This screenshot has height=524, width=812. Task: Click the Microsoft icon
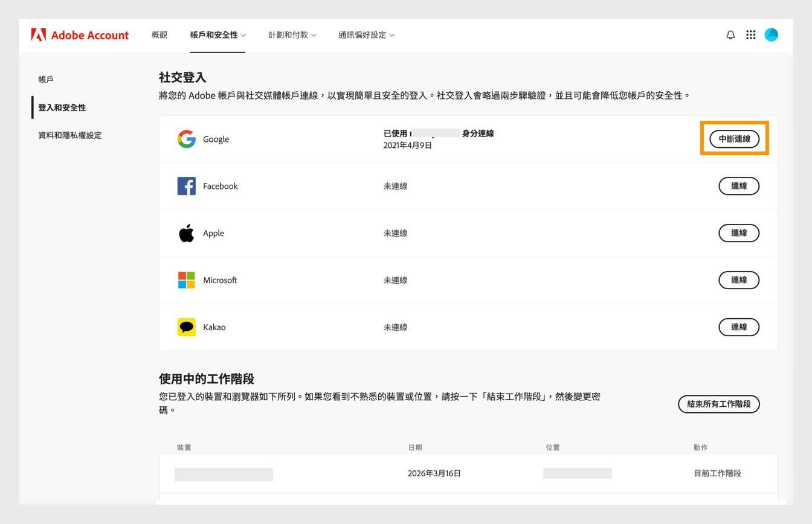coord(187,280)
